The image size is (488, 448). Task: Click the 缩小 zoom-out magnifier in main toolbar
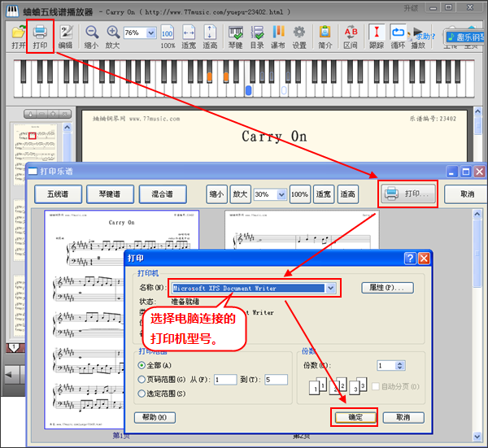[x=92, y=37]
